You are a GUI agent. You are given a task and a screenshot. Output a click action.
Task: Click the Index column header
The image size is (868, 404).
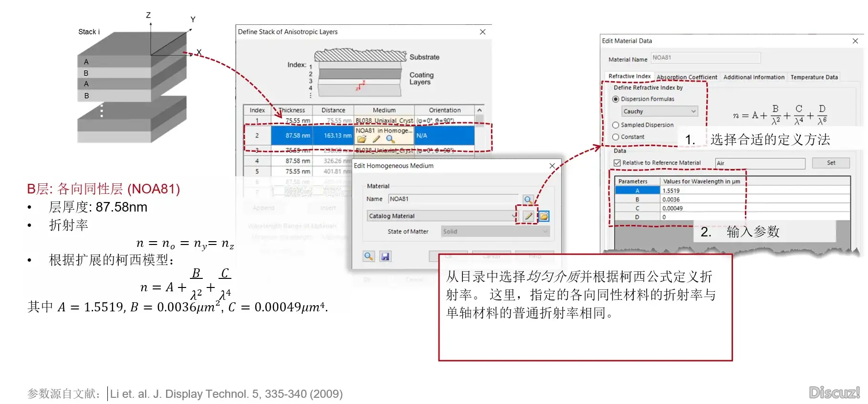pyautogui.click(x=257, y=110)
